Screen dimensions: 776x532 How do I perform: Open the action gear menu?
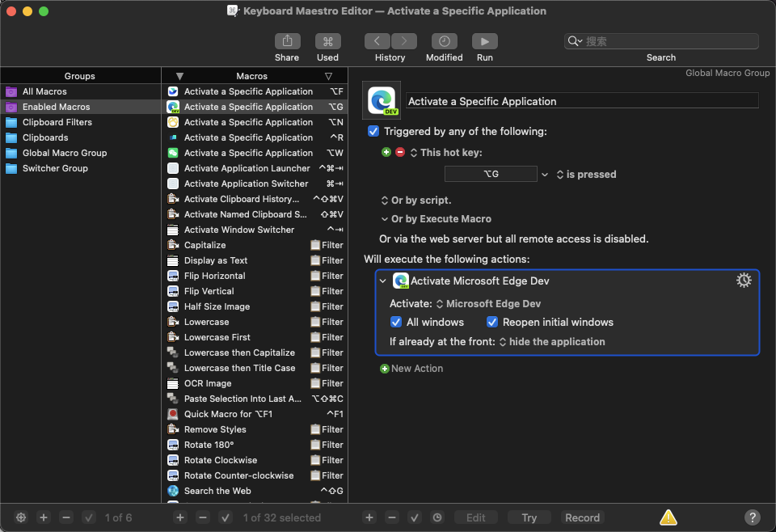[x=744, y=281]
